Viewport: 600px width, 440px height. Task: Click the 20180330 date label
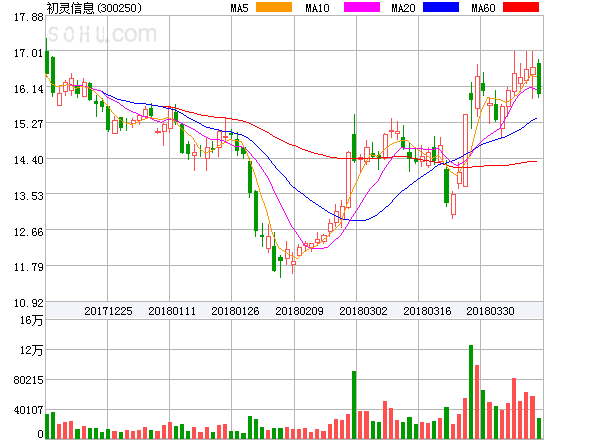click(490, 311)
